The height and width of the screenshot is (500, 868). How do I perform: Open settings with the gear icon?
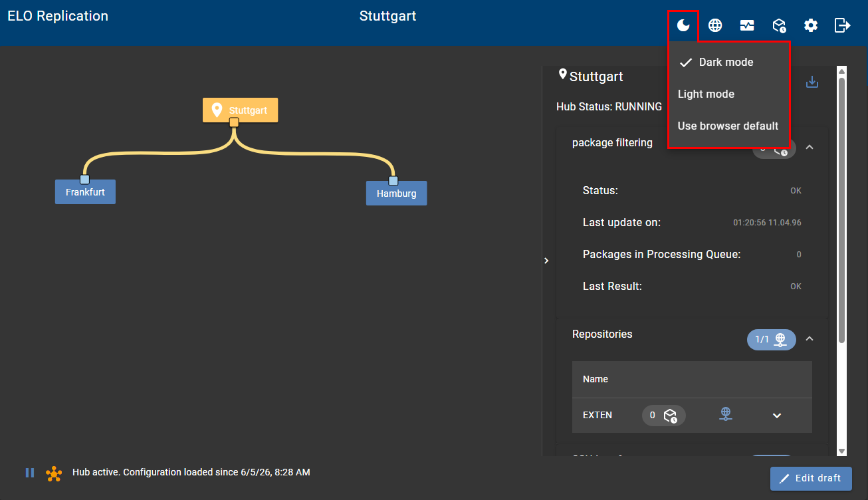pyautogui.click(x=811, y=25)
